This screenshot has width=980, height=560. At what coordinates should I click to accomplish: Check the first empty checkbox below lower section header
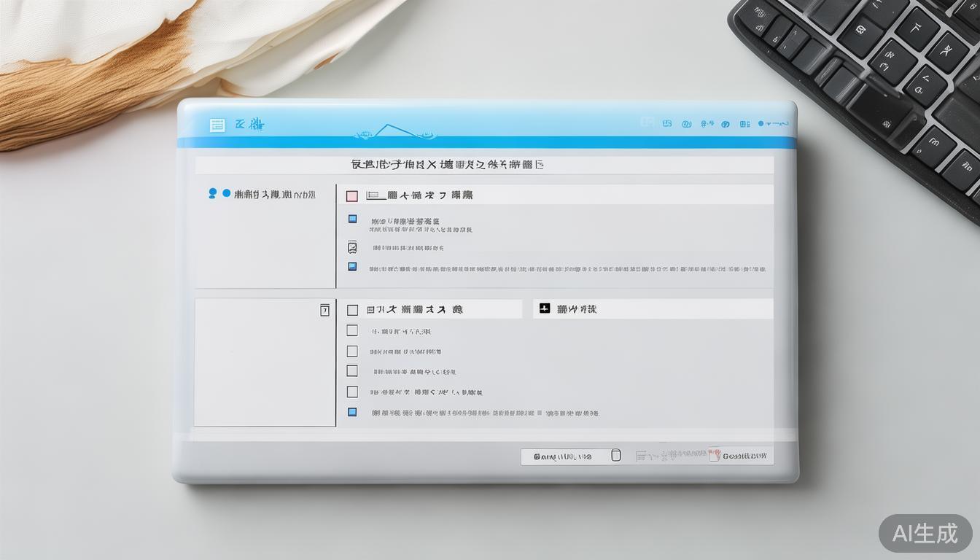[x=352, y=330]
